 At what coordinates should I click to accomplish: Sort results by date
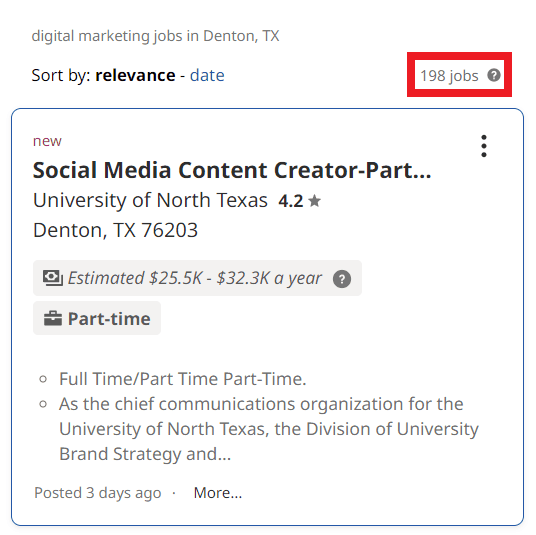point(207,75)
